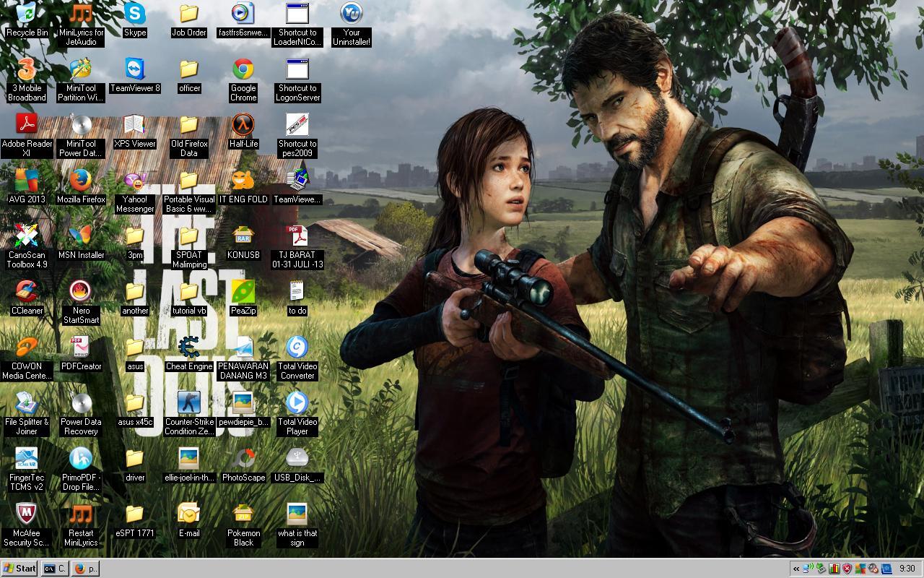This screenshot has height=578, width=924.
Task: Open the driver folder
Action: coord(135,458)
